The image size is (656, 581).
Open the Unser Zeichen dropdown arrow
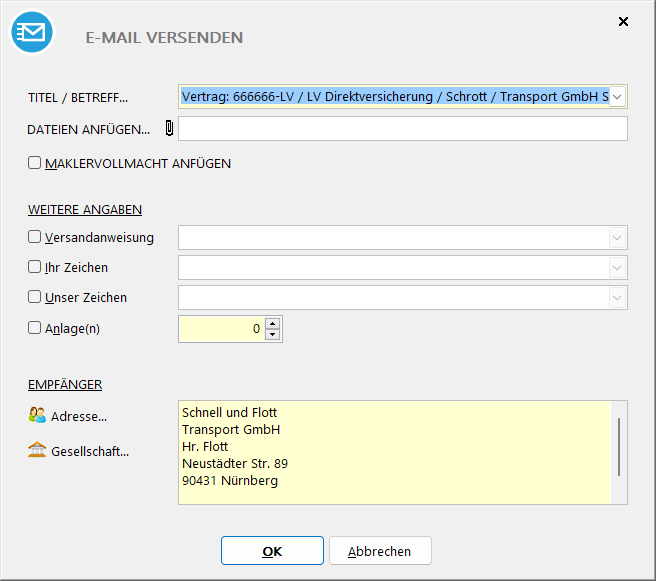pos(617,298)
